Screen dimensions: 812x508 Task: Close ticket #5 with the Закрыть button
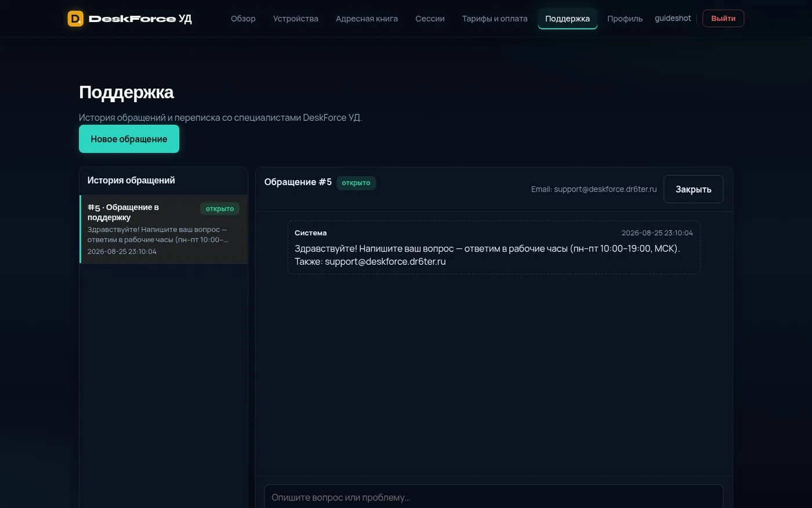tap(693, 189)
